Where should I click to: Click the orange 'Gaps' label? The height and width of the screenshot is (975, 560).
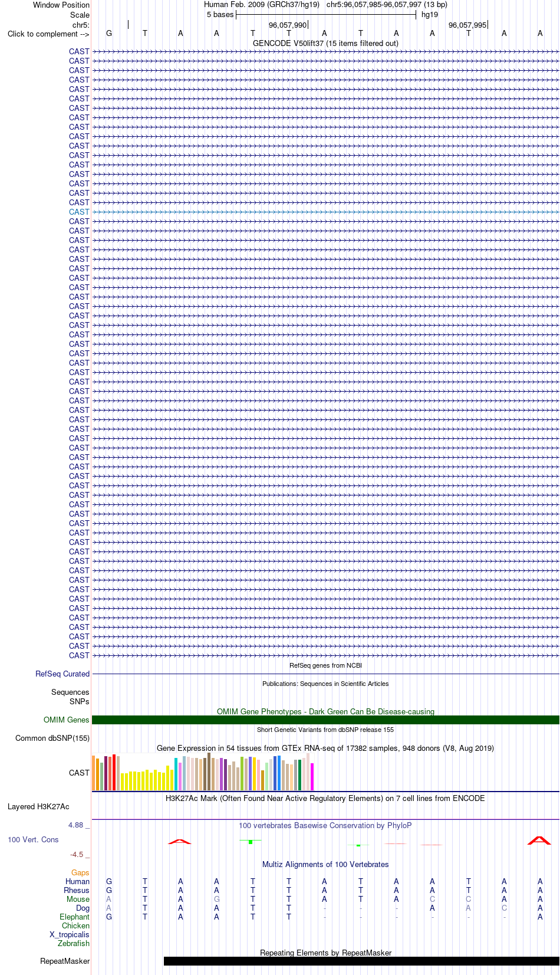[x=80, y=872]
